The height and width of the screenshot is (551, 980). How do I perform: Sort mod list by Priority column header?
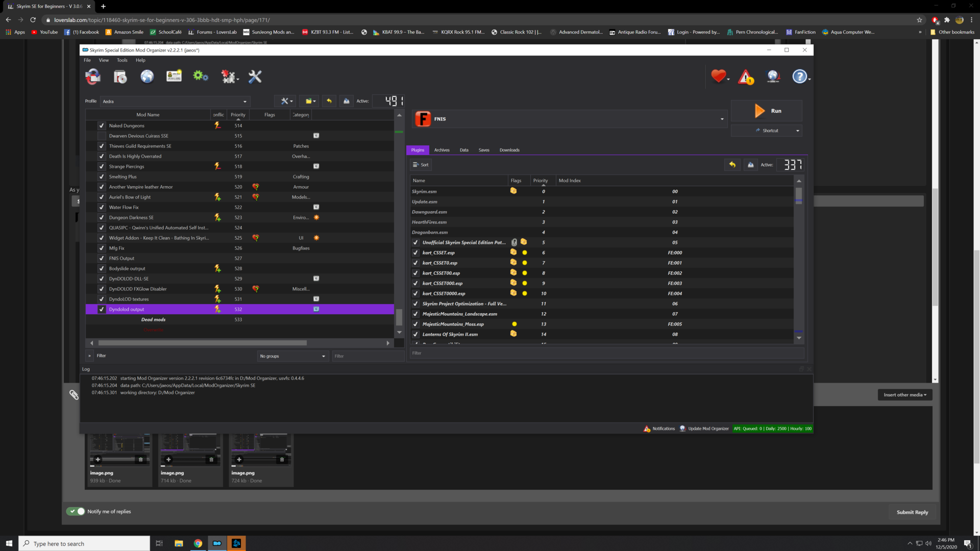(238, 115)
